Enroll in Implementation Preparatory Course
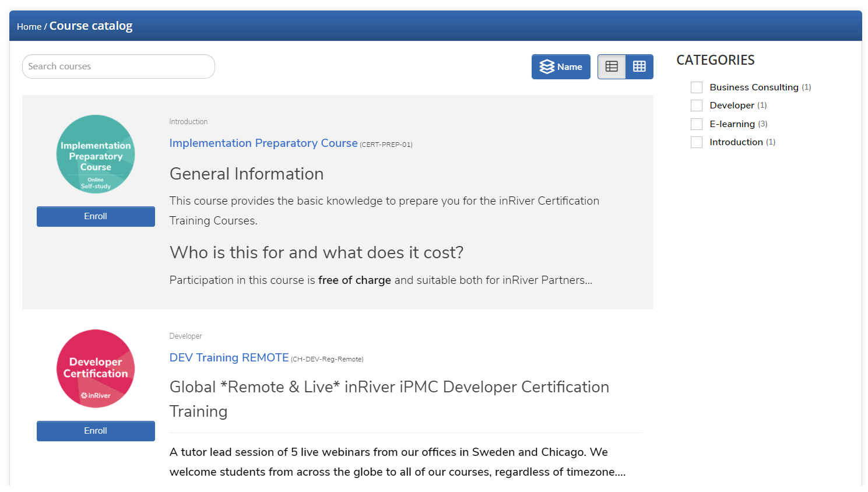The width and height of the screenshot is (868, 492). (x=96, y=216)
